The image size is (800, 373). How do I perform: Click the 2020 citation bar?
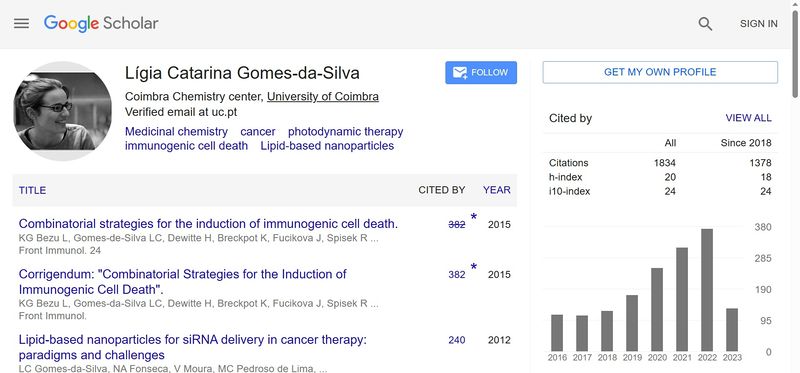pyautogui.click(x=657, y=309)
